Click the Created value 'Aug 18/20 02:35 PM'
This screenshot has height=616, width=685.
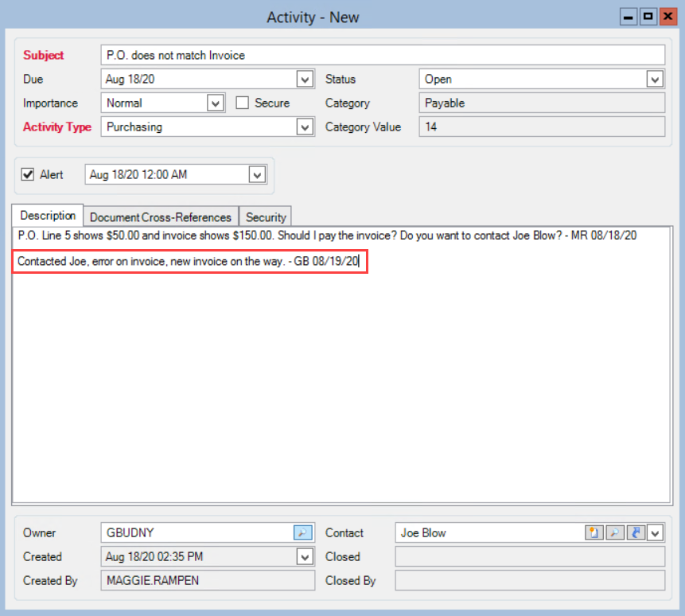point(154,556)
